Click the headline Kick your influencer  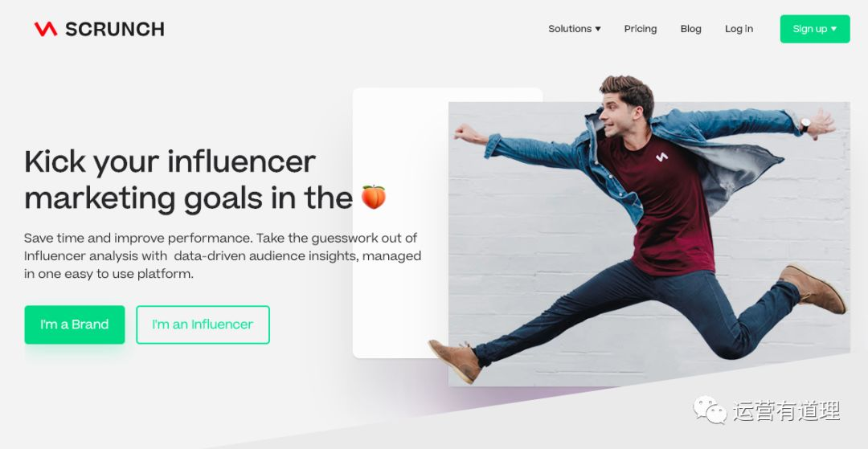(170, 161)
